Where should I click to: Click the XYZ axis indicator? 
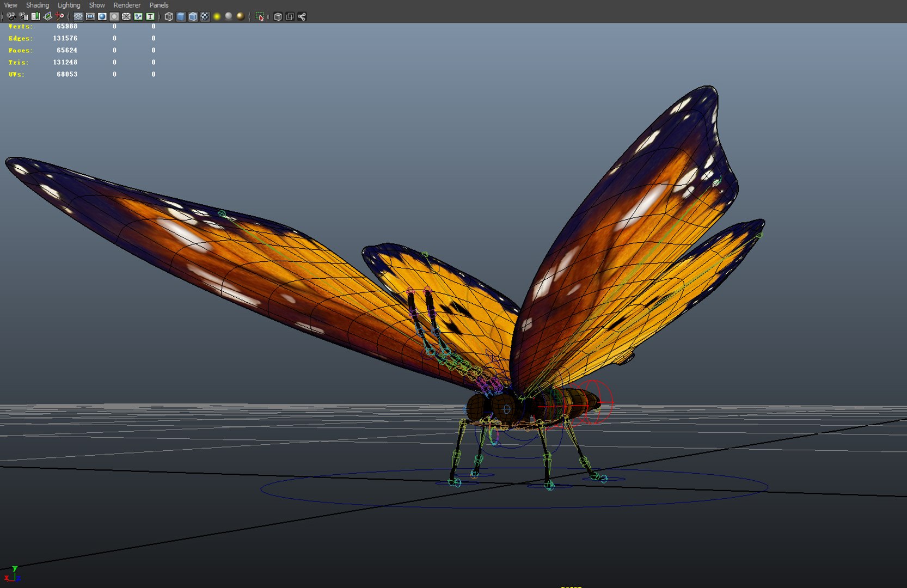12,574
